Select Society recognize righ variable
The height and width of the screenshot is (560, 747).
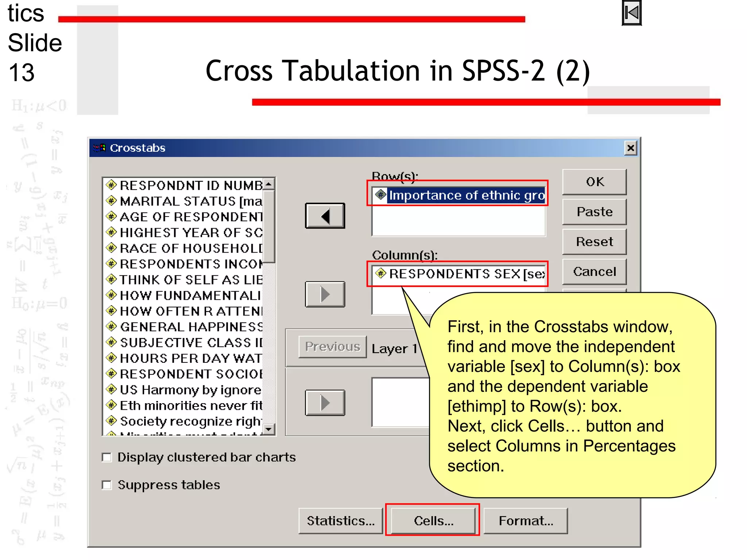click(184, 421)
